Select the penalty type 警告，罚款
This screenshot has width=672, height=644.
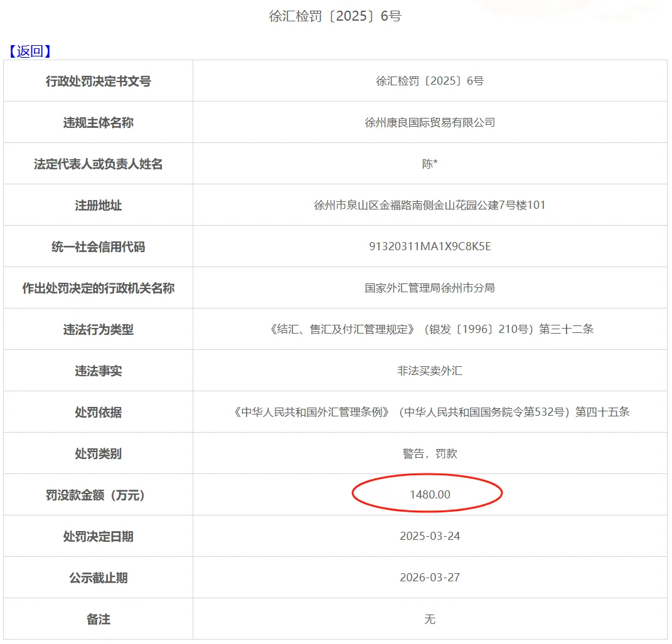430,453
